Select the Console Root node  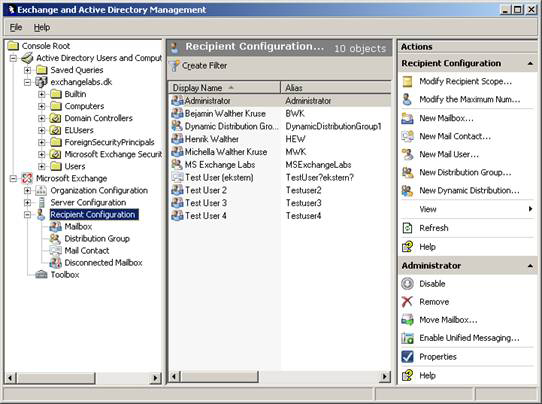tap(46, 46)
